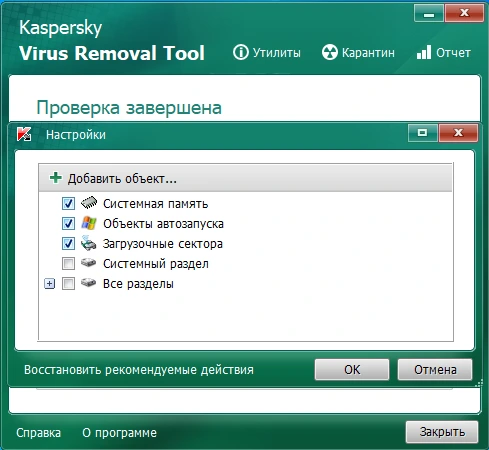Open Справка help link
Viewport: 489px width, 450px height.
point(38,433)
